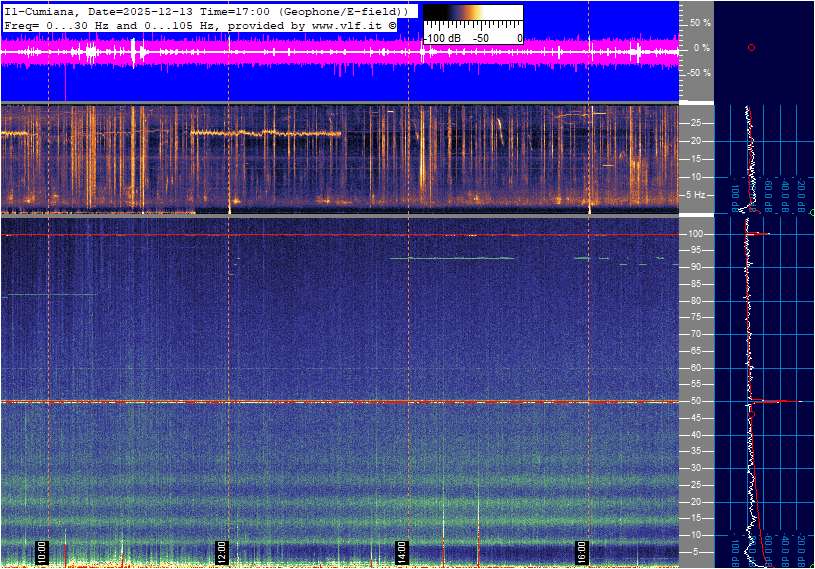Click the -100 dB scale label
815x569 pixels.
pyautogui.click(x=441, y=38)
